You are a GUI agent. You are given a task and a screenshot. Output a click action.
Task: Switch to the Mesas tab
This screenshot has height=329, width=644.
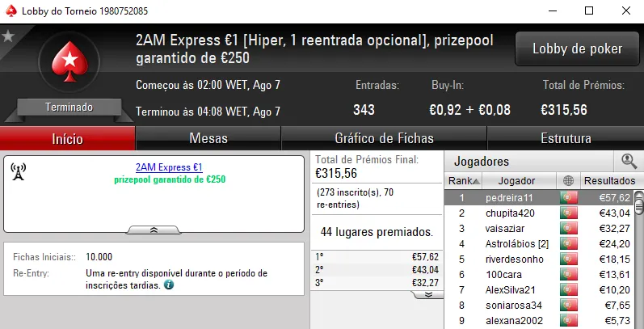point(208,138)
